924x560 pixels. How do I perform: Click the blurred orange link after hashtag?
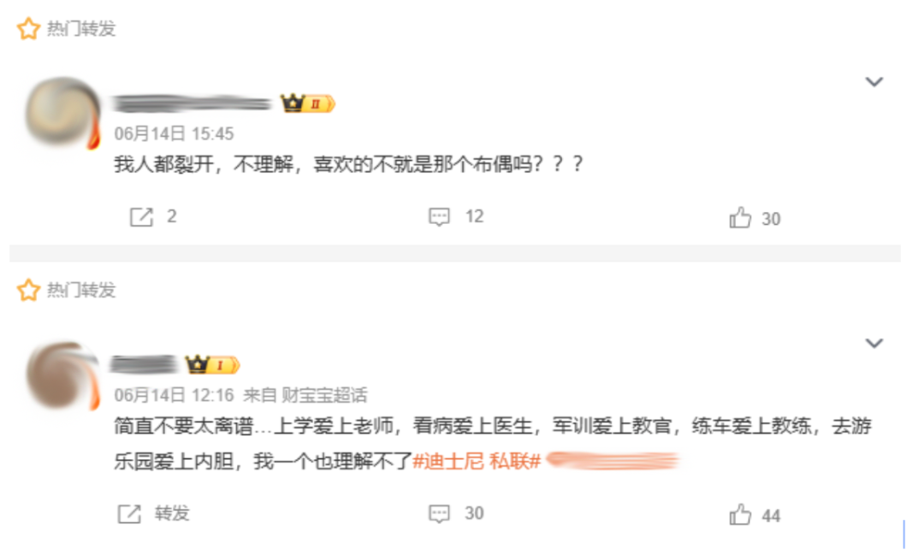tap(613, 460)
